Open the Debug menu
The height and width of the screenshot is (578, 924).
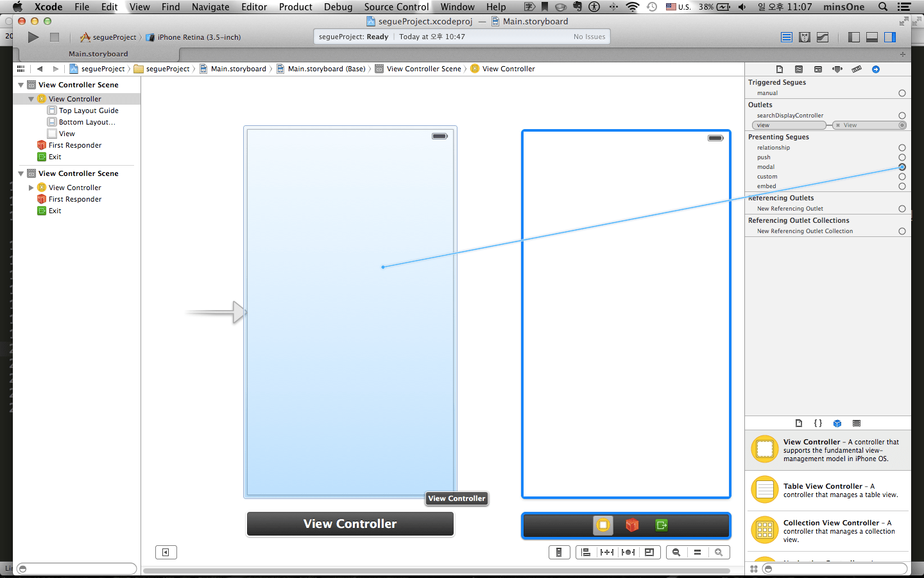338,7
